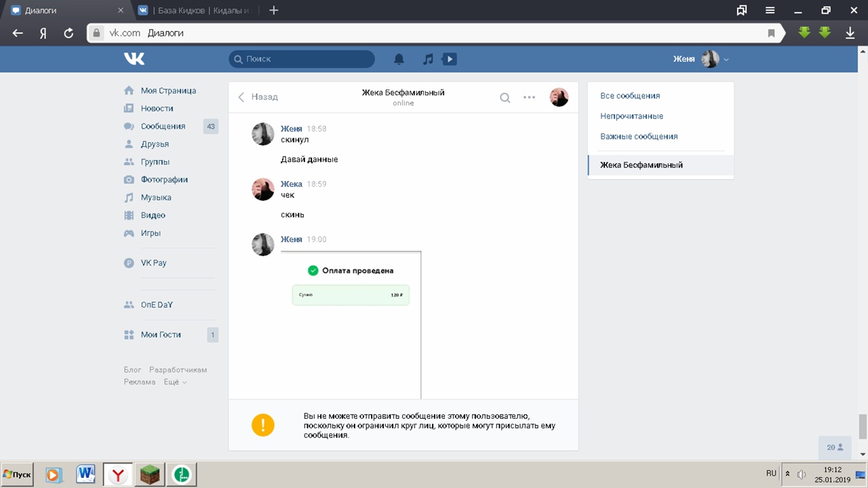Click the bookmark icon in address bar

tap(771, 33)
